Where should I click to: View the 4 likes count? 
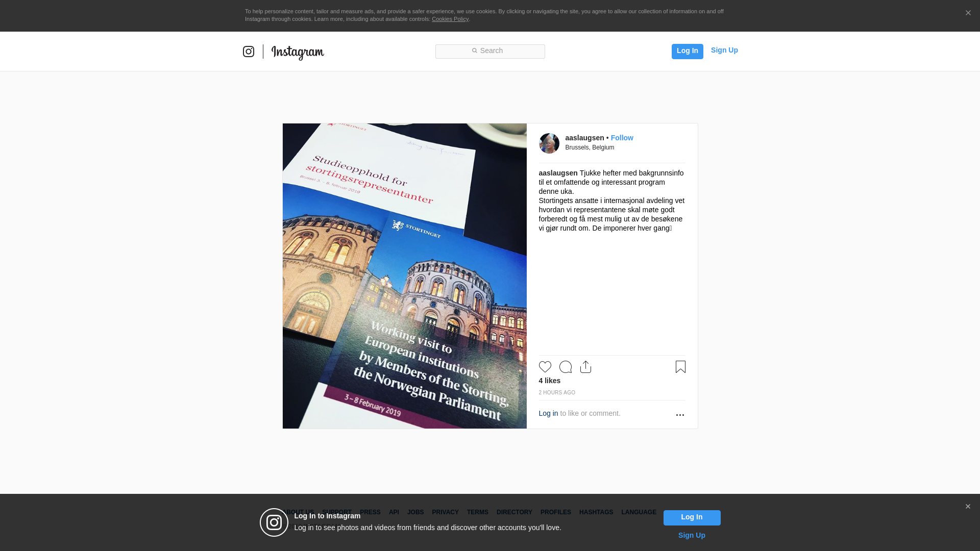pyautogui.click(x=550, y=381)
